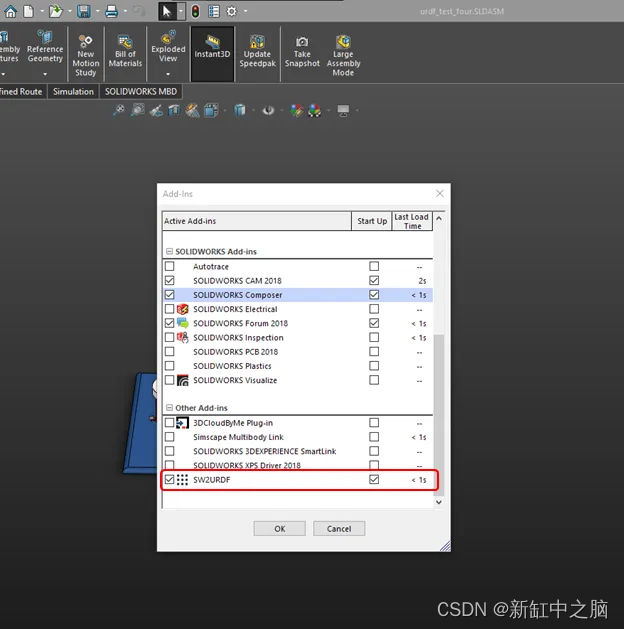Toggle the SW2URDF active checkbox
Screen dimensions: 624x629
point(170,479)
